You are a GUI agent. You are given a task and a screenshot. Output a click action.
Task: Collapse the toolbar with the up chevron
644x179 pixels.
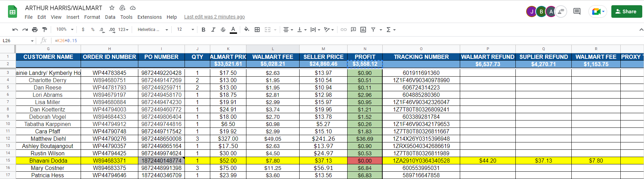[641, 30]
